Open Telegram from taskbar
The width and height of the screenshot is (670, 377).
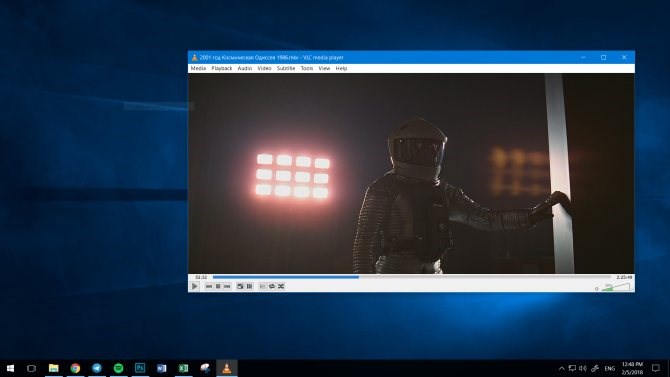(97, 368)
